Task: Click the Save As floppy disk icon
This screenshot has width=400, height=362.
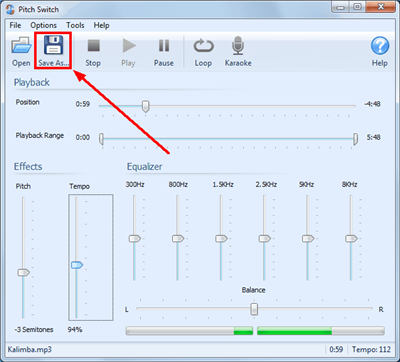Action: 53,45
